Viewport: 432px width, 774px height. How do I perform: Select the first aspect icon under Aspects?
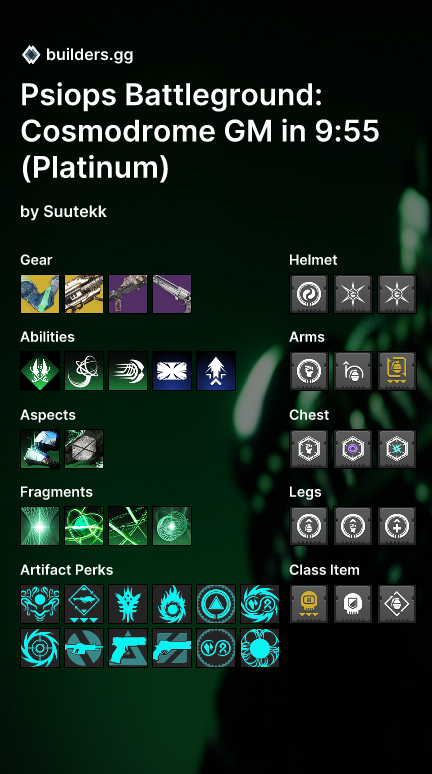tap(40, 449)
